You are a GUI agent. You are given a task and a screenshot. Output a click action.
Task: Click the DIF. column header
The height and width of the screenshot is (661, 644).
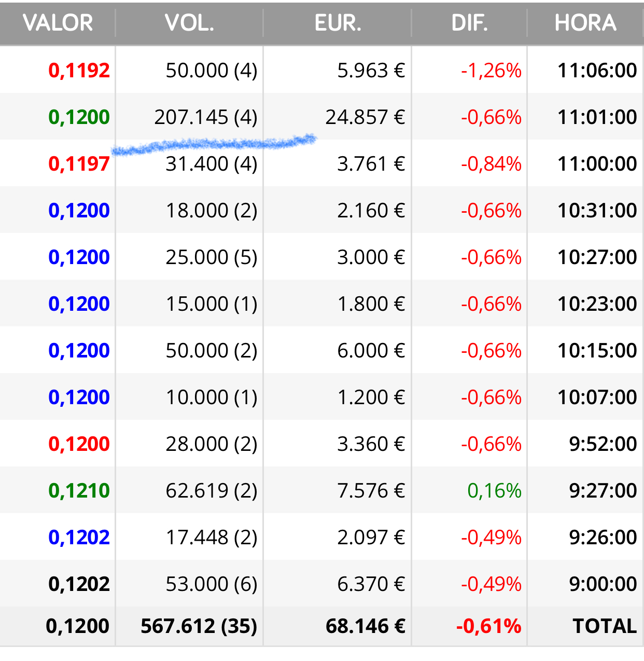(x=469, y=23)
